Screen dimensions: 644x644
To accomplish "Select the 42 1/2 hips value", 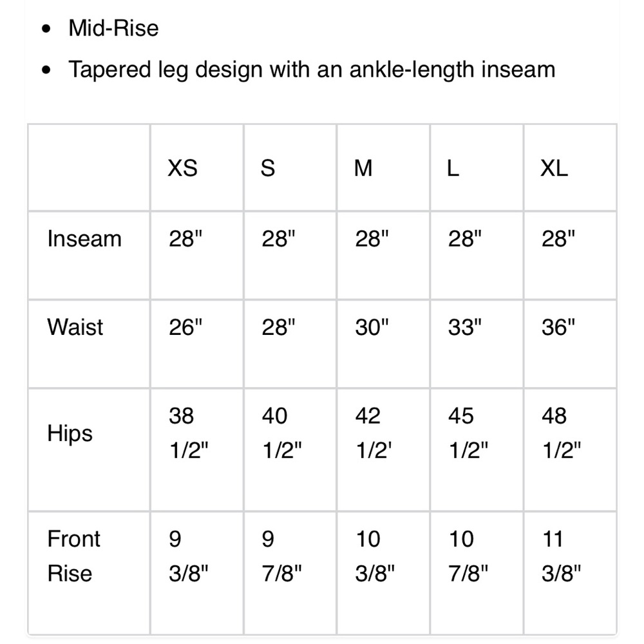I will click(374, 433).
